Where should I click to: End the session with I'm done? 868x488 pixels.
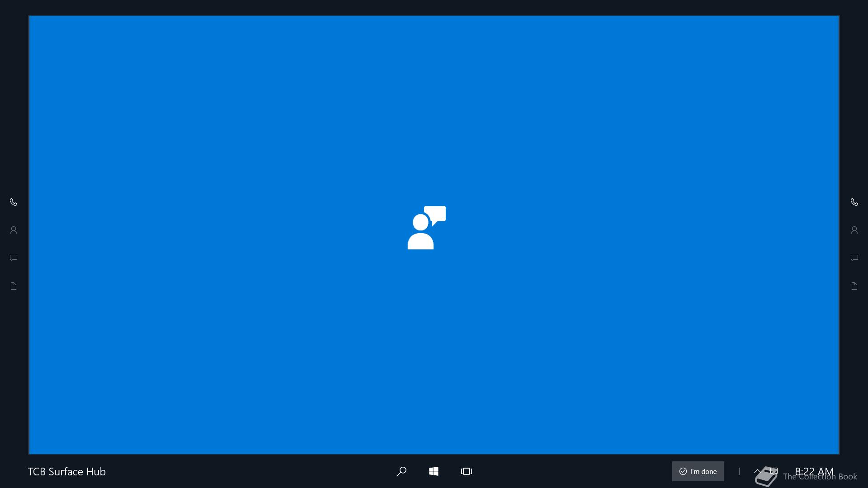[x=698, y=471]
